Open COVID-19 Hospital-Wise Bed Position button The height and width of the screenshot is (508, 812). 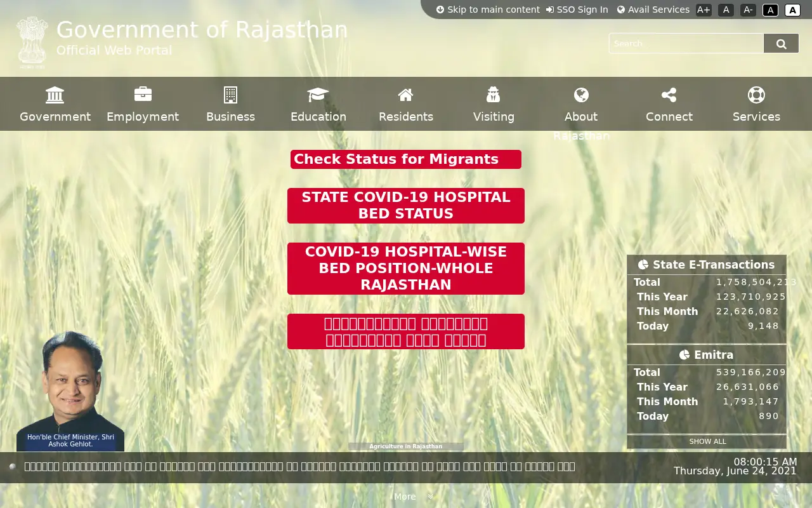tap(406, 269)
